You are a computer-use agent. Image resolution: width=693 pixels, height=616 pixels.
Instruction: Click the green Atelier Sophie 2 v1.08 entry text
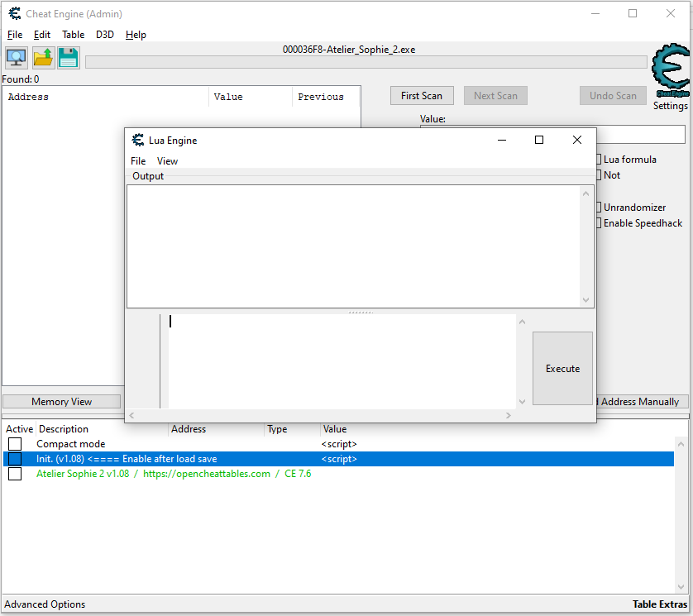174,474
